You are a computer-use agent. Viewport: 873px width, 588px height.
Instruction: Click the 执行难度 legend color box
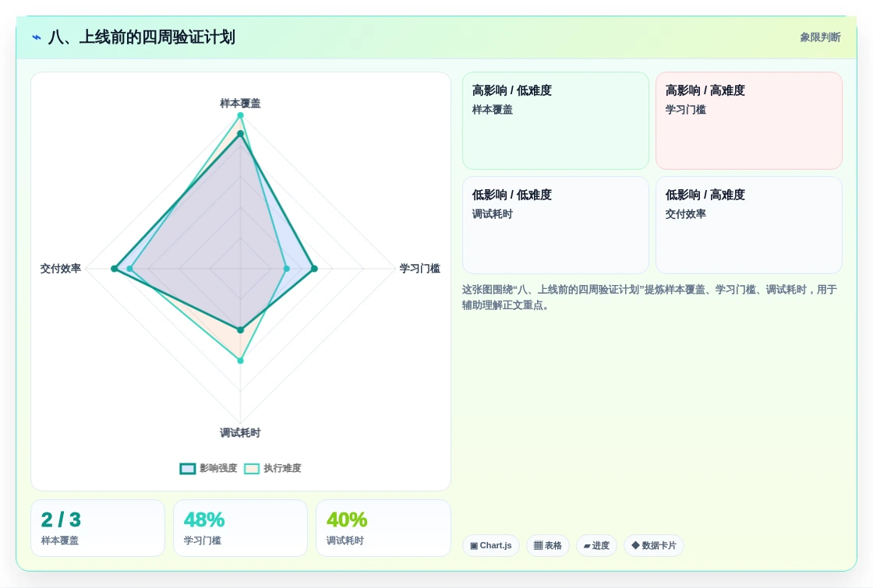252,468
